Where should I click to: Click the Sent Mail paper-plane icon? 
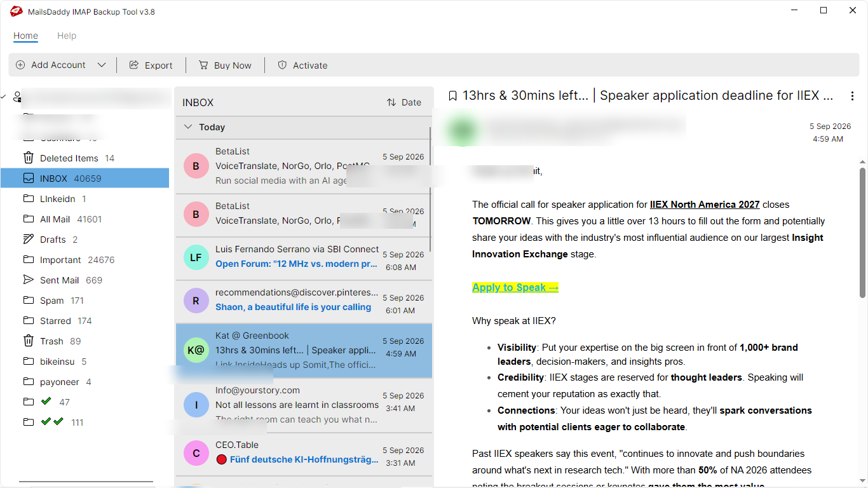pyautogui.click(x=28, y=280)
